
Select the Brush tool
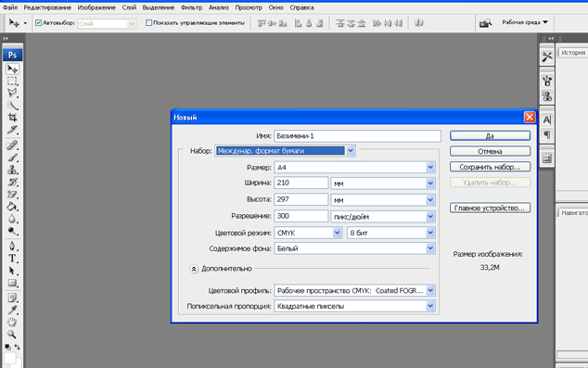click(x=12, y=158)
